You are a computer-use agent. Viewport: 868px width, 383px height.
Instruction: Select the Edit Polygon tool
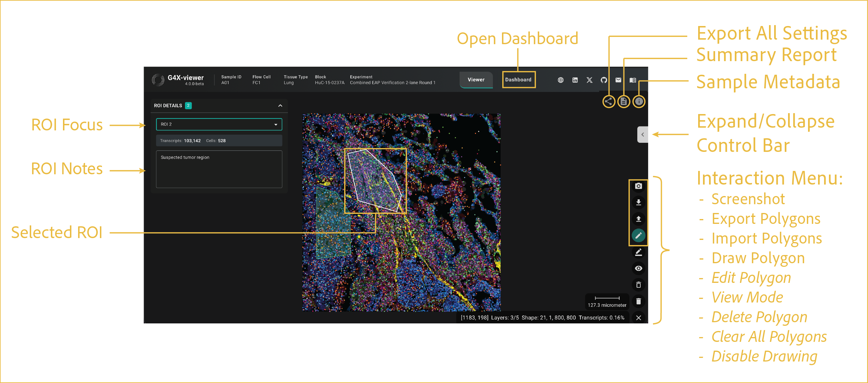tap(638, 252)
